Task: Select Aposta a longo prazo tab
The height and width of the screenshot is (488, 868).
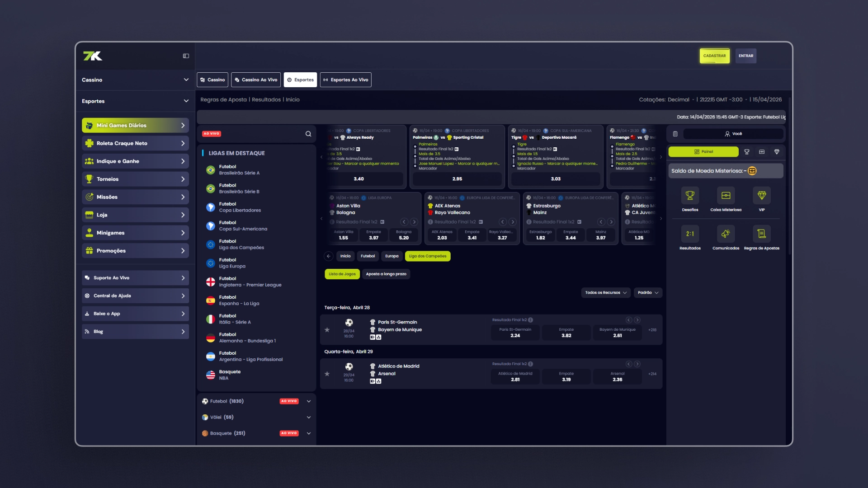Action: coord(386,274)
